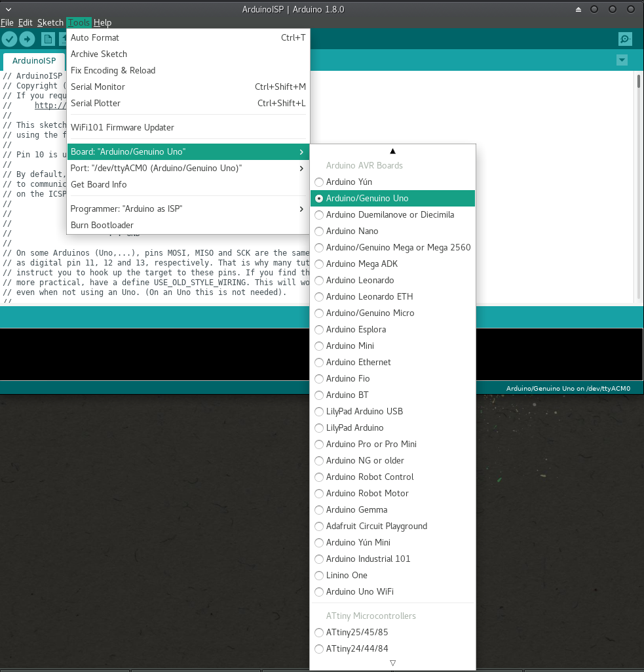Image resolution: width=644 pixels, height=672 pixels.
Task: Click the http:// link in the code comment
Action: (50, 106)
